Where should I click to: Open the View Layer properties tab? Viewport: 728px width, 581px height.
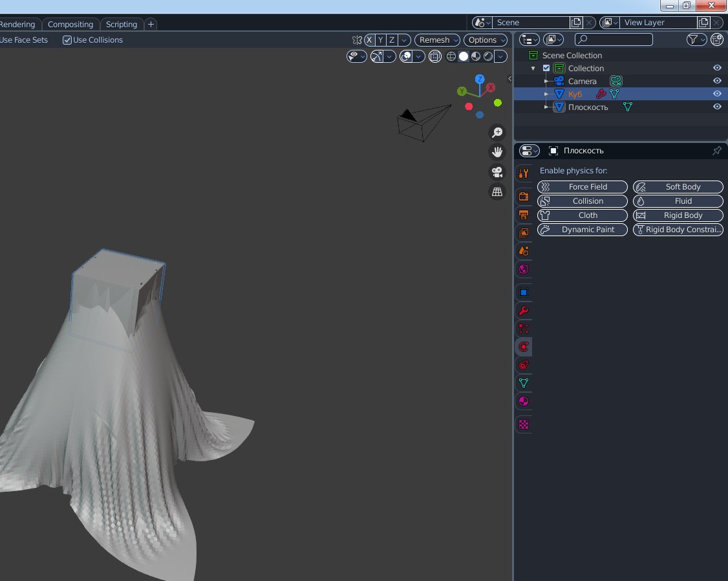pos(524,233)
